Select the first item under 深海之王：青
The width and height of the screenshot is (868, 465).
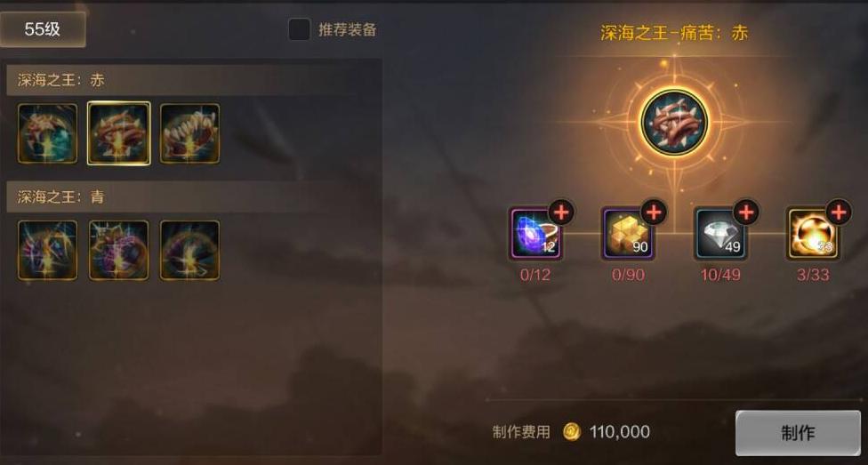[48, 250]
